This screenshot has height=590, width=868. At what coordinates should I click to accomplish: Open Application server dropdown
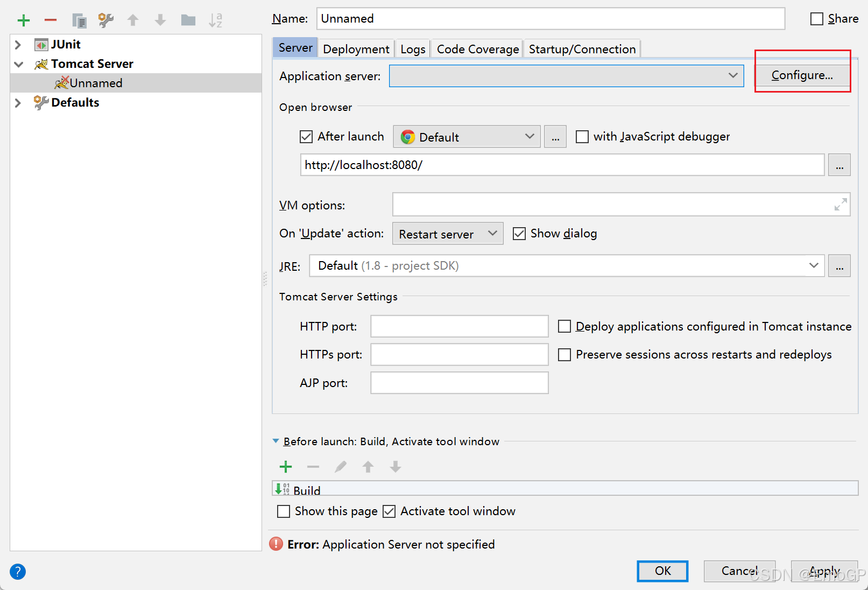(567, 76)
